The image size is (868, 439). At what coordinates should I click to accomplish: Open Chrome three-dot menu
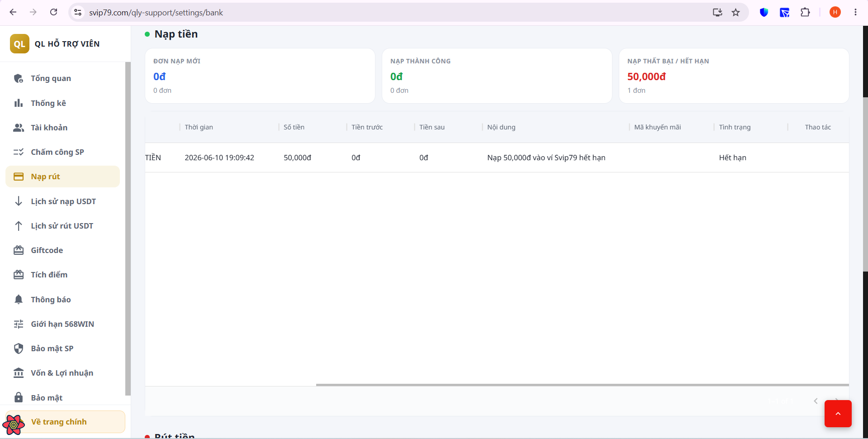(855, 12)
